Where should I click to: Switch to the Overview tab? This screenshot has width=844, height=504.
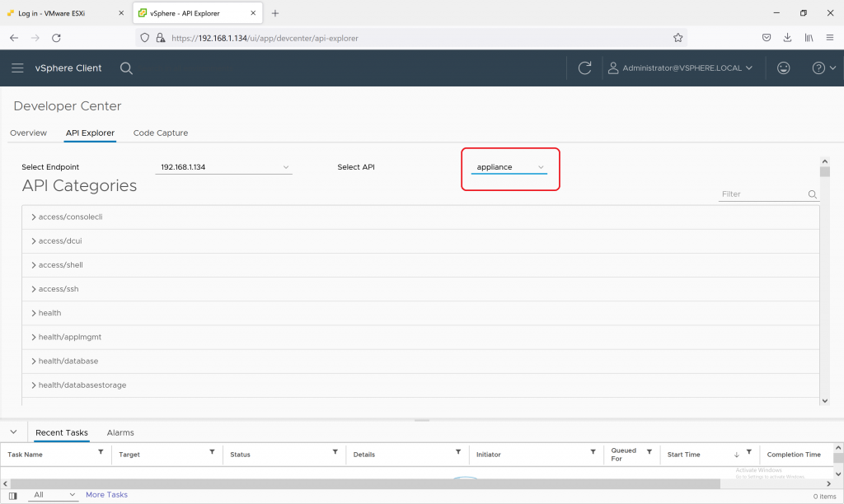(x=29, y=133)
